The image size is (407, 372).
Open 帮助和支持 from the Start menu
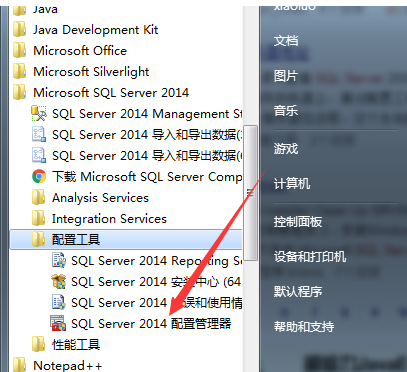[x=304, y=327]
